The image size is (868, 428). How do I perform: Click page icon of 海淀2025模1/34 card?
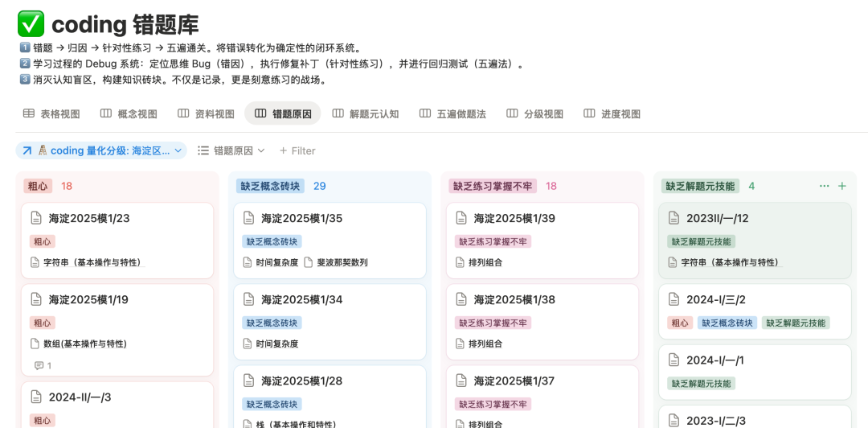248,299
